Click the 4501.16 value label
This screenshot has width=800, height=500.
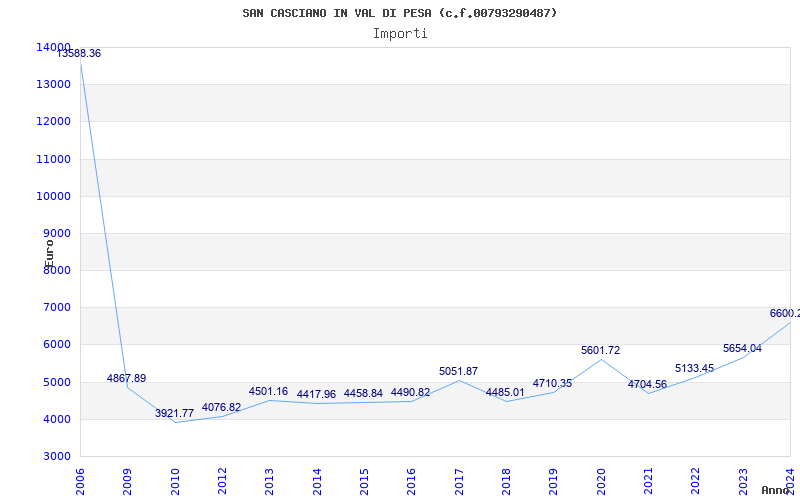268,391
